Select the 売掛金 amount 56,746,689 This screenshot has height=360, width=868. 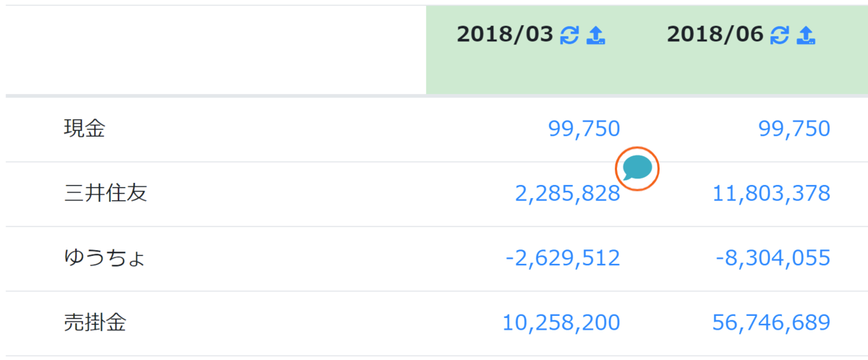tap(772, 322)
